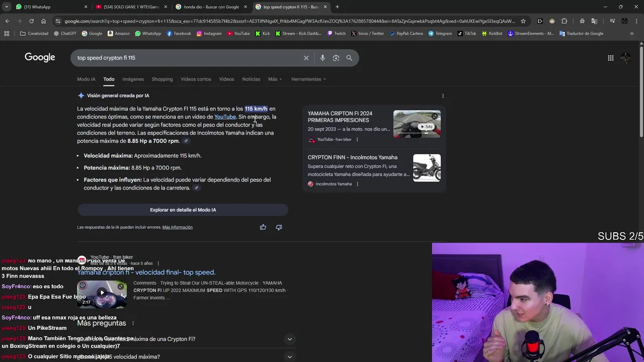This screenshot has width=644, height=362.
Task: Switch to the Noticias tab
Action: tap(251, 79)
